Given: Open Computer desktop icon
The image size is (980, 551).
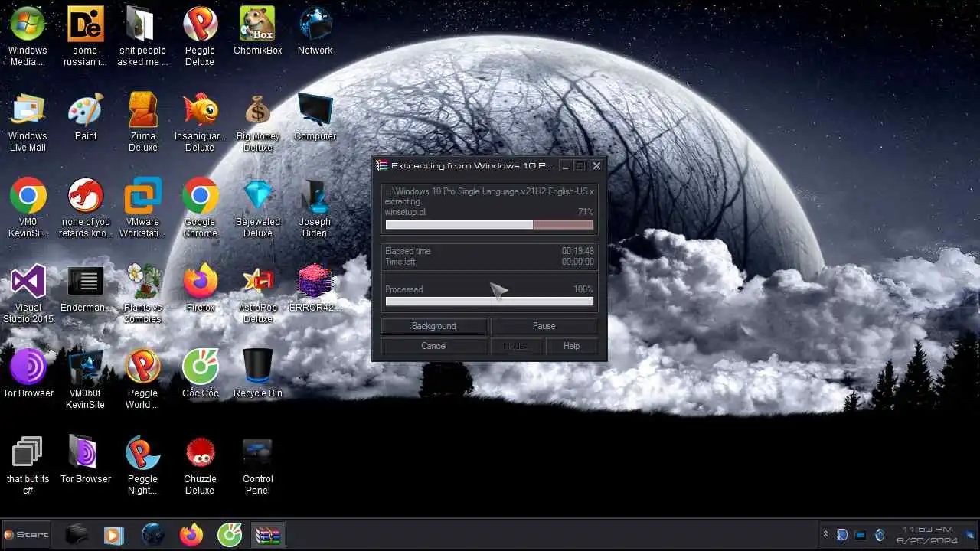Looking at the screenshot, I should pyautogui.click(x=315, y=116).
